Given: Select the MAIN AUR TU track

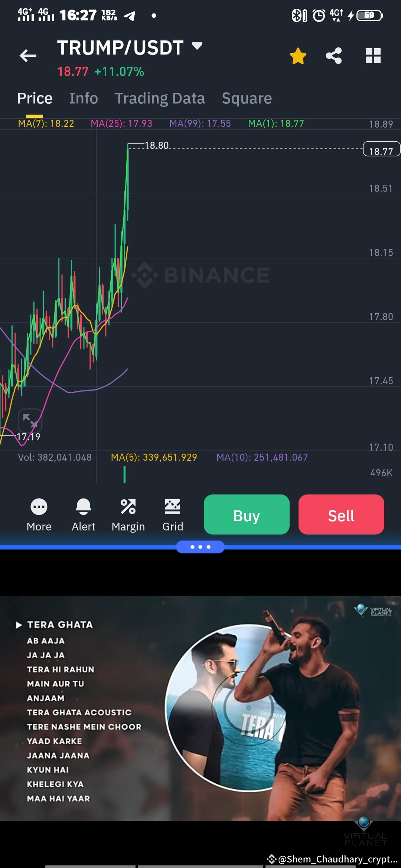Looking at the screenshot, I should click(x=55, y=684).
